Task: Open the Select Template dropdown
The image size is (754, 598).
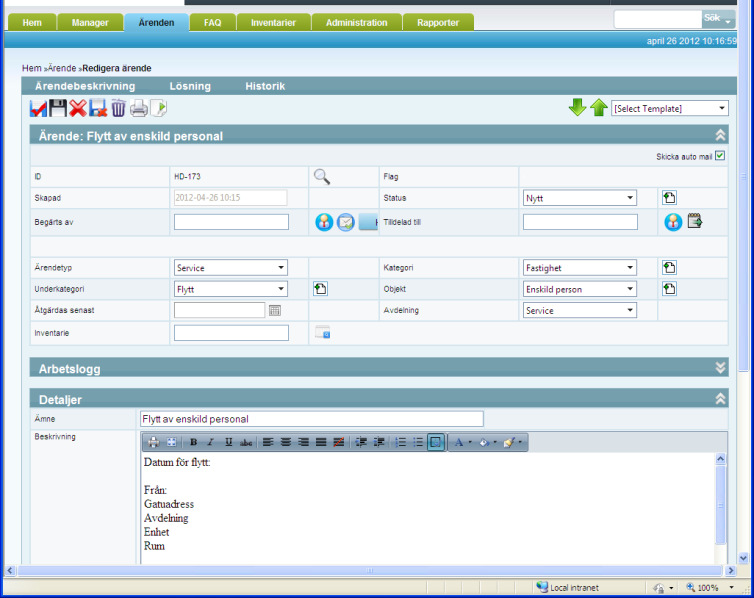Action: point(670,108)
